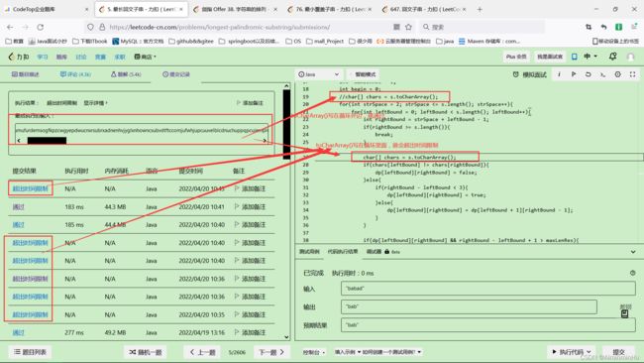Open the 填入示例 dropdown

point(348,352)
